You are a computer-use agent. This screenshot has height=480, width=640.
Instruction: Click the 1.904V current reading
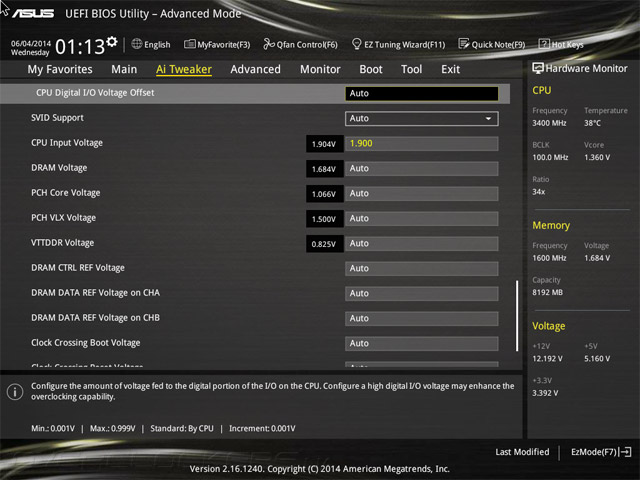(324, 144)
